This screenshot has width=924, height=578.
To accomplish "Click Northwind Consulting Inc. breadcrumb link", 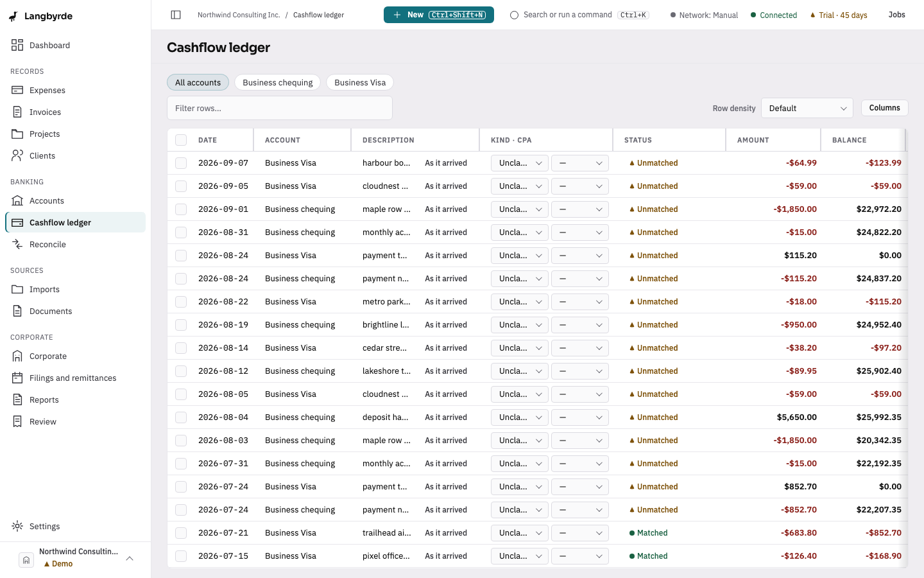I will pyautogui.click(x=239, y=15).
